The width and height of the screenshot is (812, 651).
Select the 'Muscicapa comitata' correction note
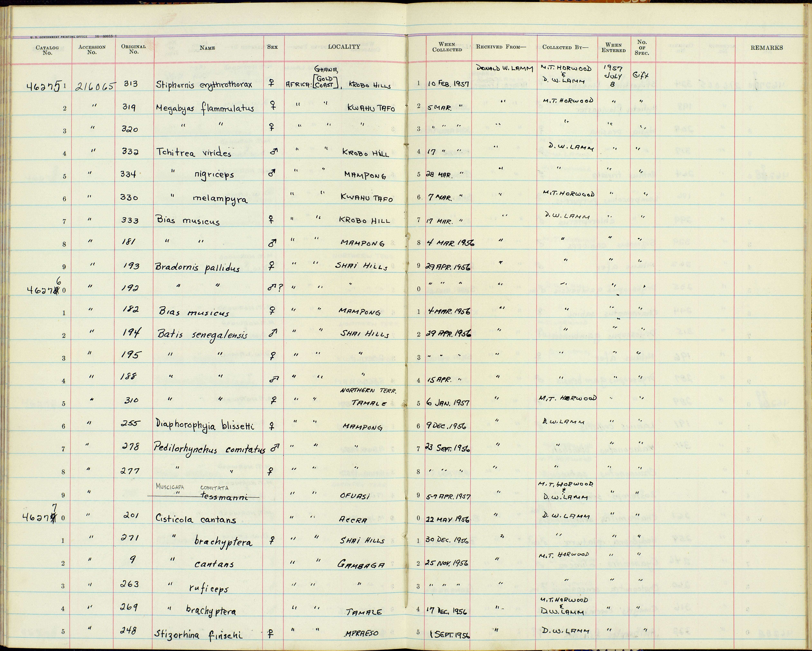click(192, 488)
